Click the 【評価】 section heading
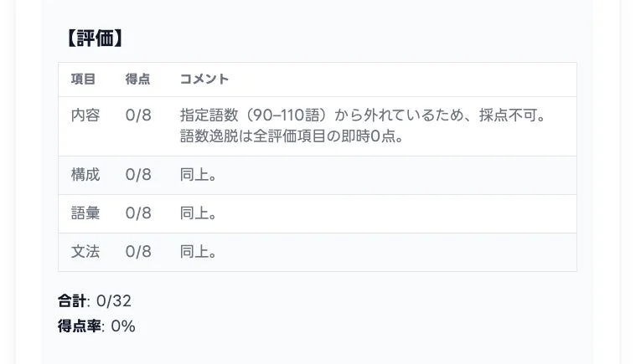Viewport: 641px width, 364px height. 94,38
